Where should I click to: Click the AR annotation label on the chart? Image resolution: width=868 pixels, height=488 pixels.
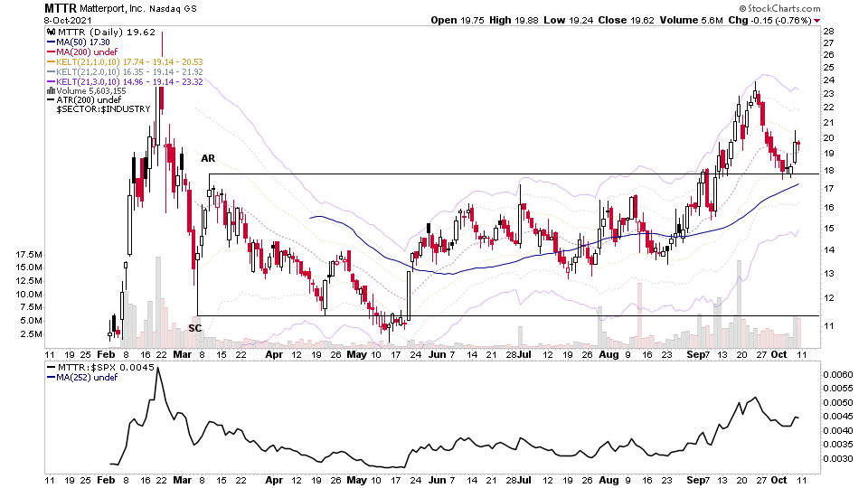(208, 159)
